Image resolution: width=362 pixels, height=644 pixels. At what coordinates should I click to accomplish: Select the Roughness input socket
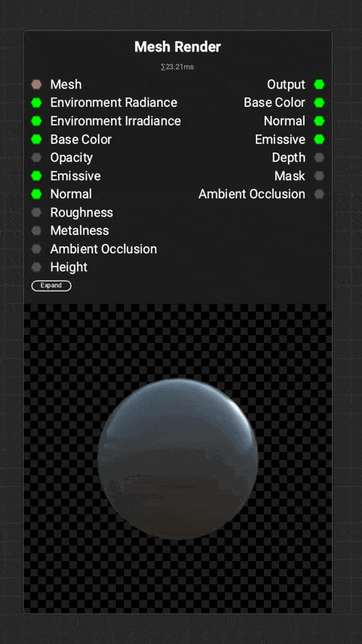36,213
